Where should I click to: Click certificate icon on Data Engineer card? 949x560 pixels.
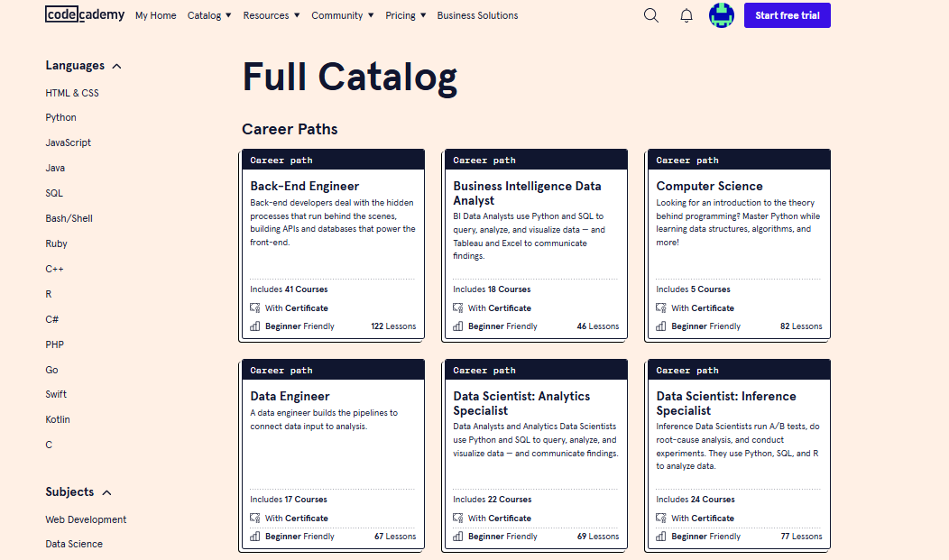[254, 518]
